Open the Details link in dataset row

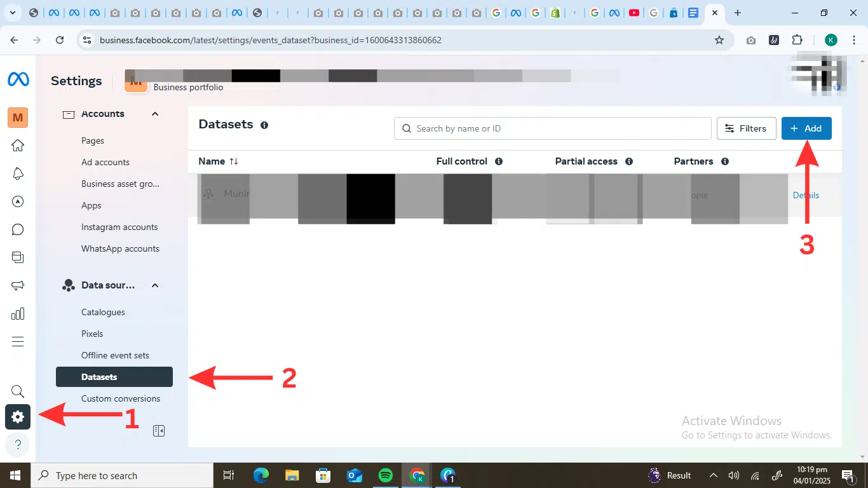(x=806, y=195)
